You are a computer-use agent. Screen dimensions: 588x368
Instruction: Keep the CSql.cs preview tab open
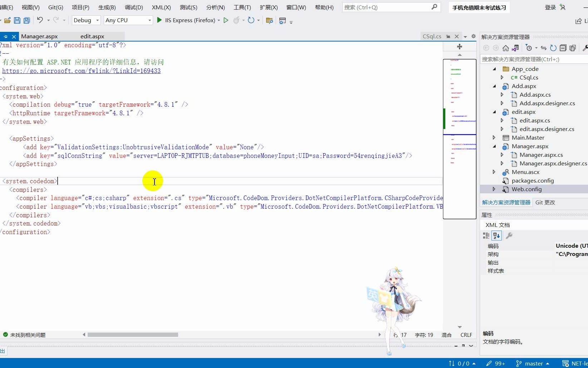tap(448, 37)
